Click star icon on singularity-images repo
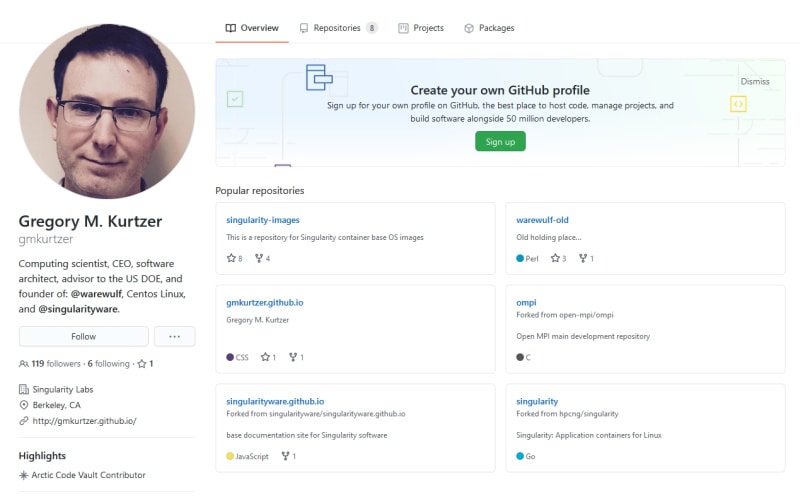The height and width of the screenshot is (502, 800). coord(231,258)
